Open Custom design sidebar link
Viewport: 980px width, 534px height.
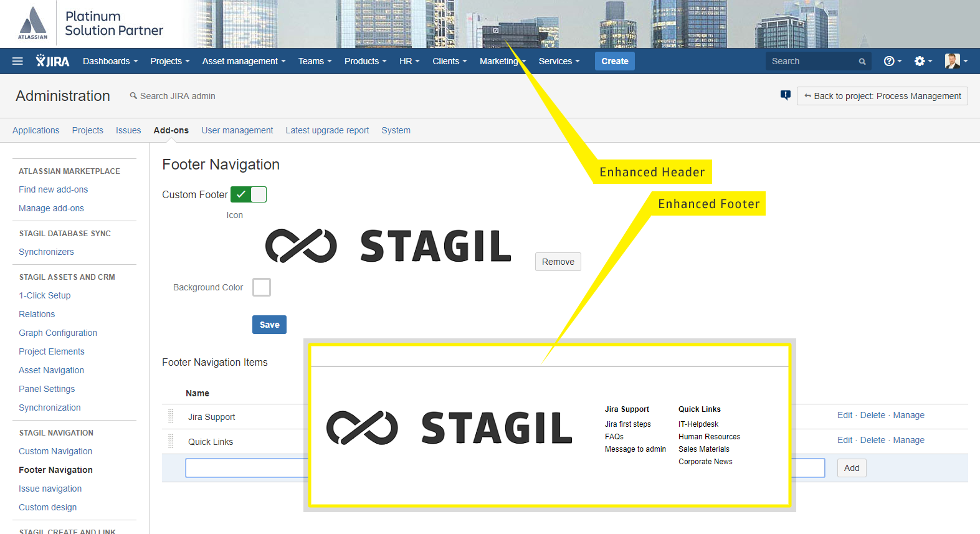pos(48,507)
